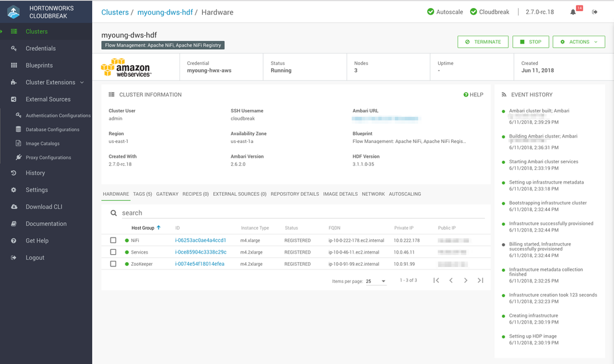Open the blurred Ambari URL link
This screenshot has height=364, width=614.
coord(385,118)
